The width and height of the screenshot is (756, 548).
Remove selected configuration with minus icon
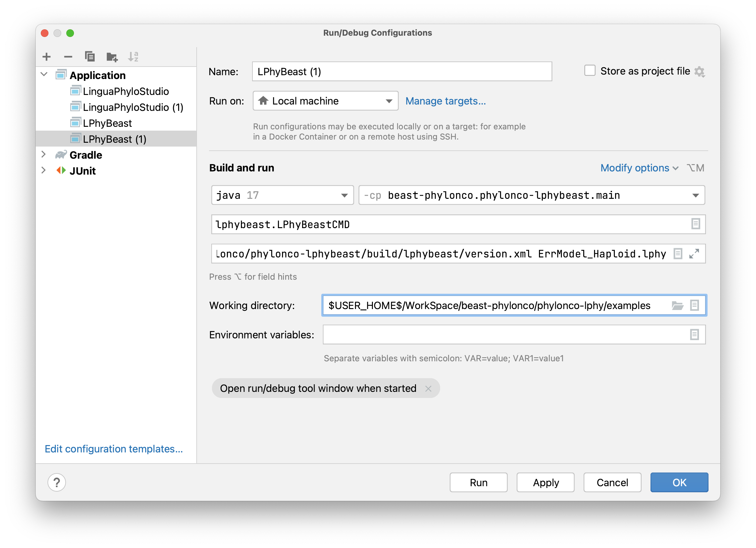pos(68,57)
